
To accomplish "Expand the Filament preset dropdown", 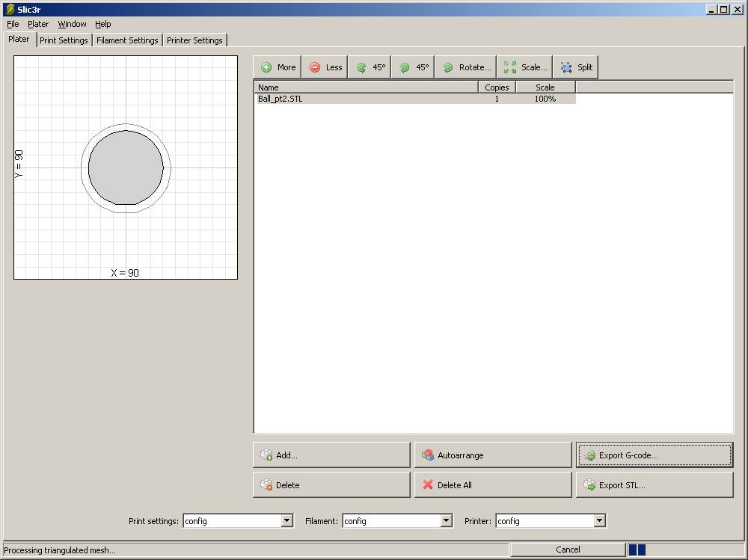I will click(446, 521).
